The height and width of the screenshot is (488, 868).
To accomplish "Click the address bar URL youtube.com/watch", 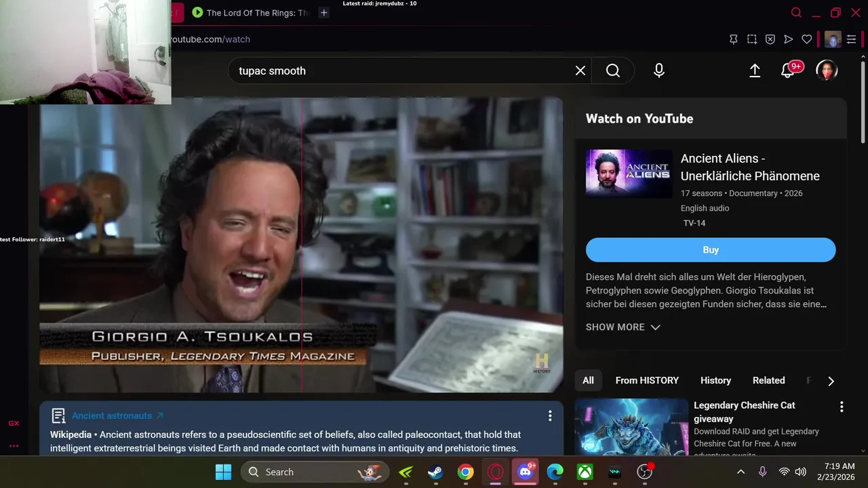I will [x=210, y=39].
